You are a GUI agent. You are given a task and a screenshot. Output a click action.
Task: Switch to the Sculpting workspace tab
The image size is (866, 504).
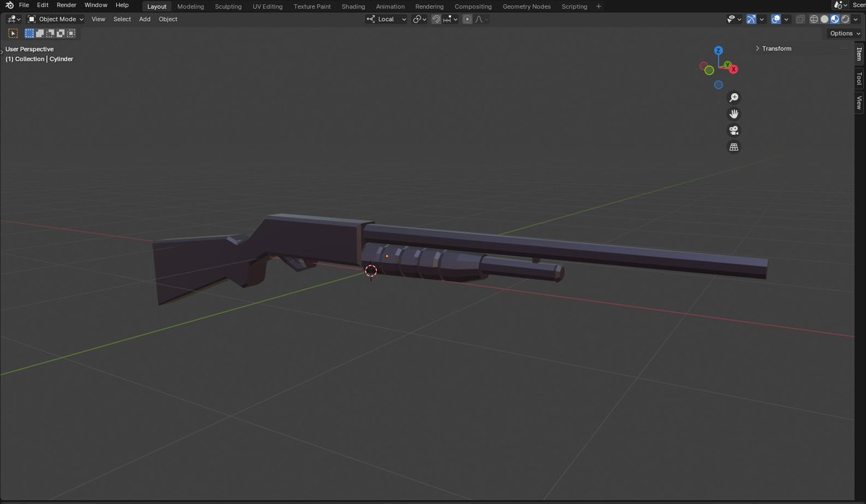[228, 6]
